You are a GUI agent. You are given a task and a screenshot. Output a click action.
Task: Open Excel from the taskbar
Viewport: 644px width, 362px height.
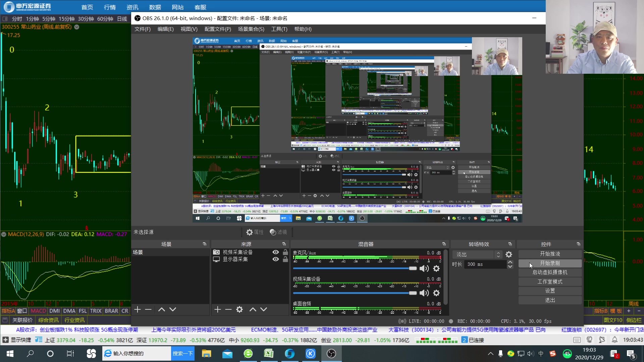click(x=269, y=353)
